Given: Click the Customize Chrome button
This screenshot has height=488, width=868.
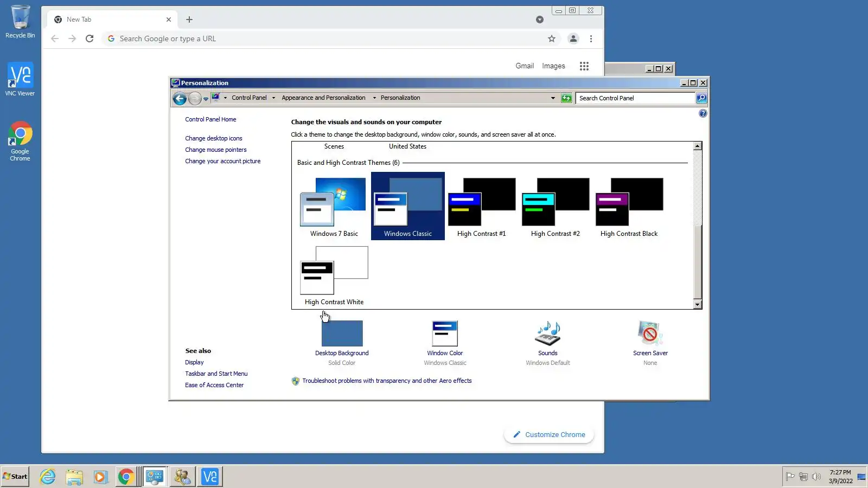Looking at the screenshot, I should [x=549, y=435].
